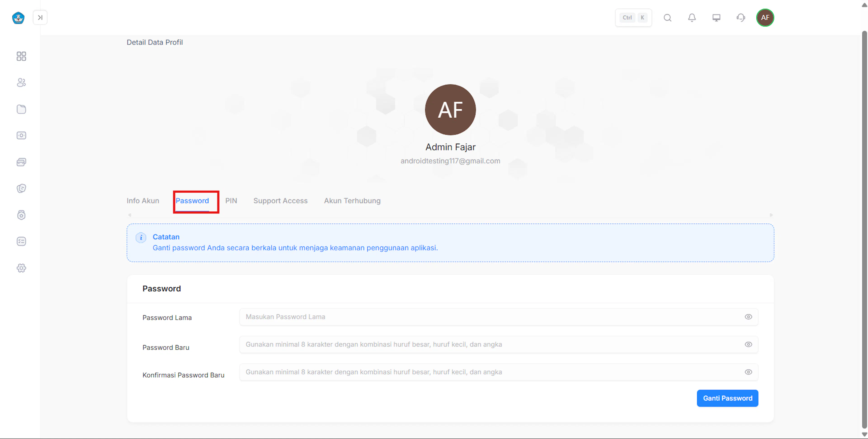Show Password Baru with eye icon
Viewport: 868px width, 439px height.
pos(748,345)
